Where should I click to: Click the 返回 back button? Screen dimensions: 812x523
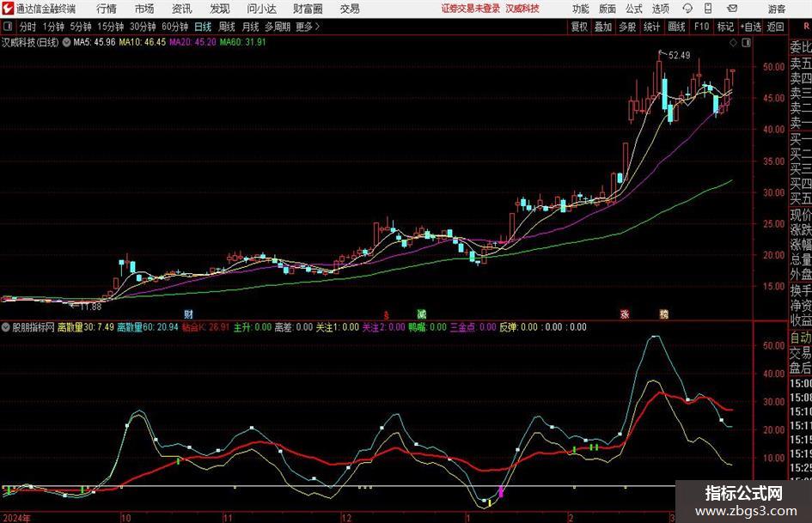(x=775, y=27)
